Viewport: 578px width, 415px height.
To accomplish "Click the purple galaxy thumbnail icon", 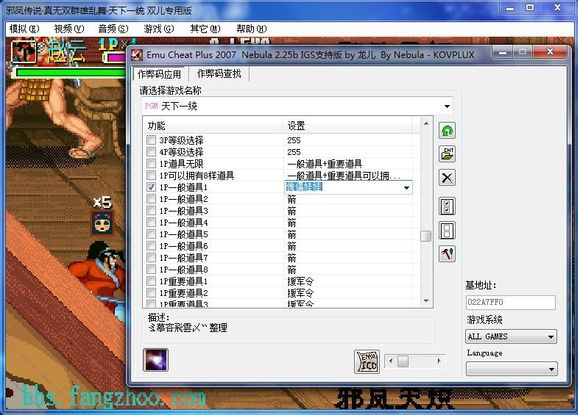I will (156, 360).
